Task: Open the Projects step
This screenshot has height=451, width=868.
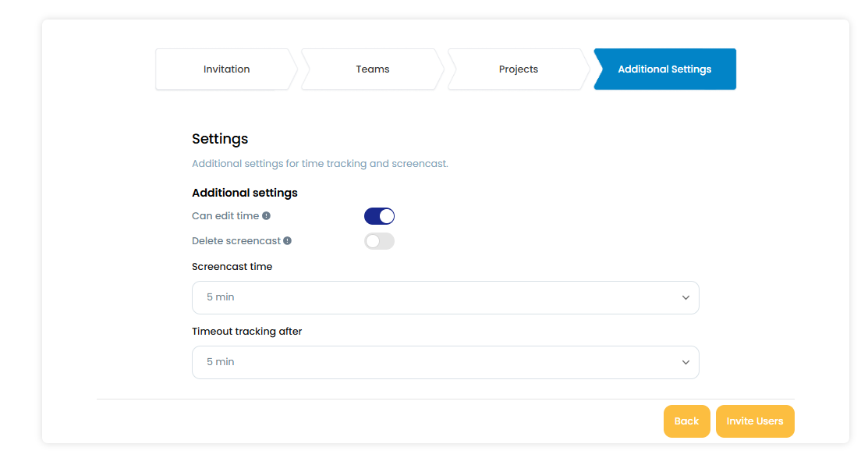Action: click(x=518, y=69)
